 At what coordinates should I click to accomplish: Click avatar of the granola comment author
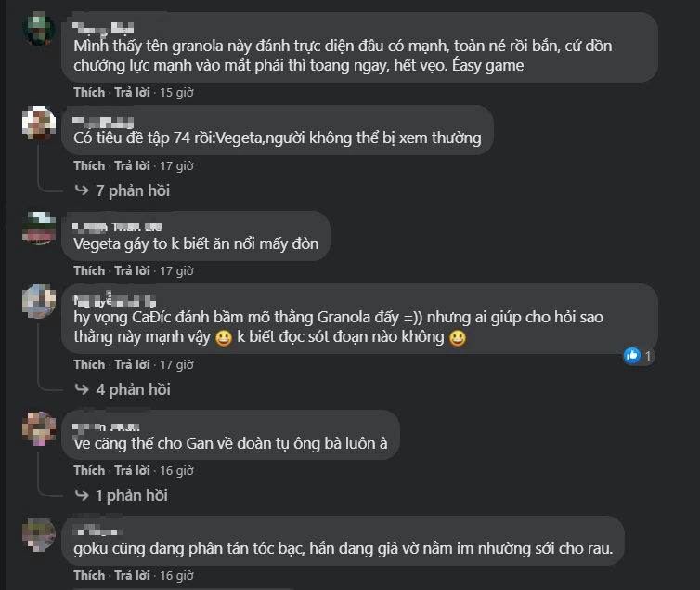pos(39,29)
